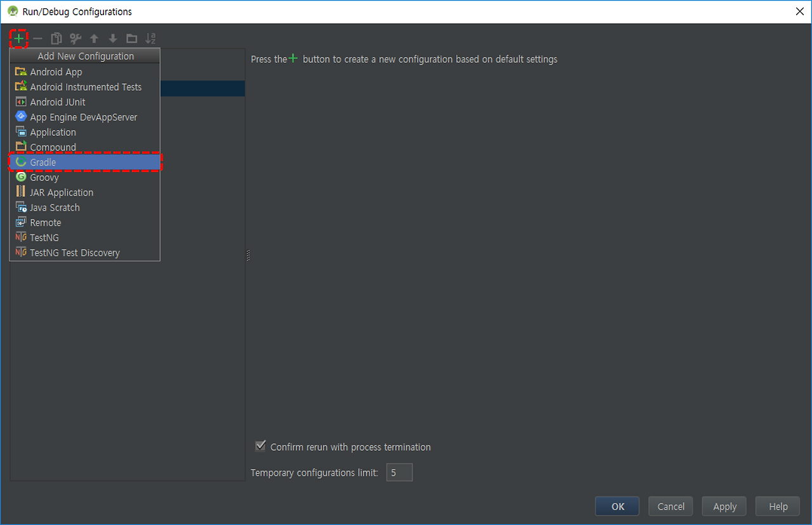Open default settings via the wrench icon

click(75, 39)
